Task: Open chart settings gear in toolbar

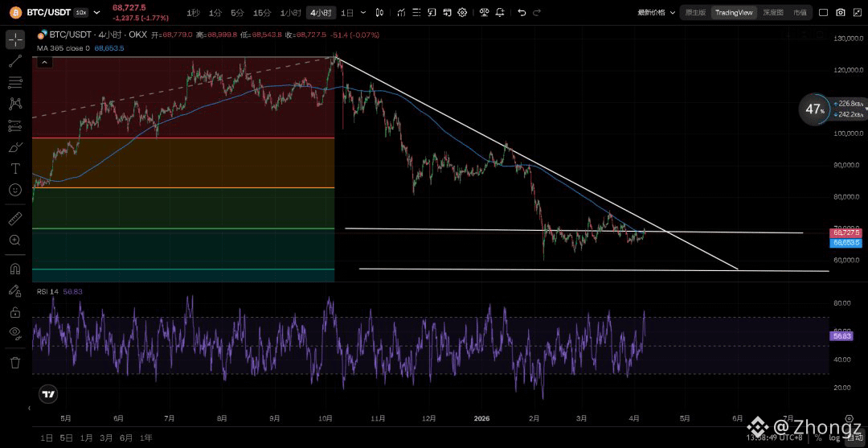Action: [462, 12]
